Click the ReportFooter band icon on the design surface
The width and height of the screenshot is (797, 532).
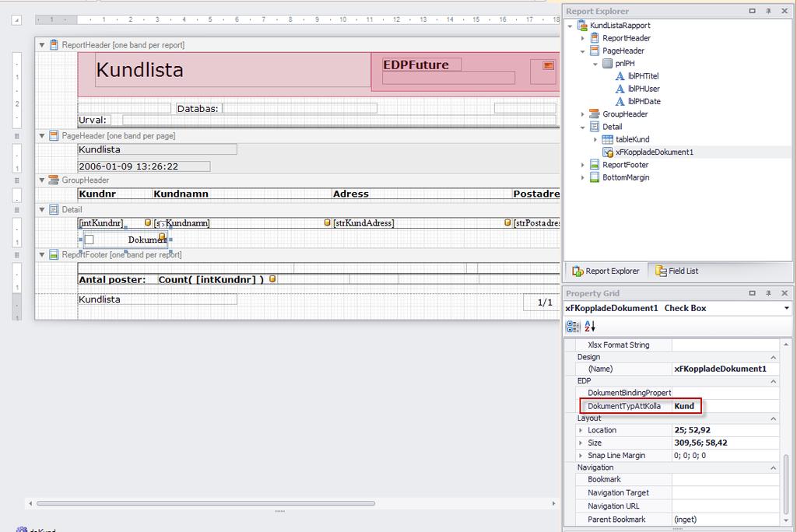coord(54,254)
